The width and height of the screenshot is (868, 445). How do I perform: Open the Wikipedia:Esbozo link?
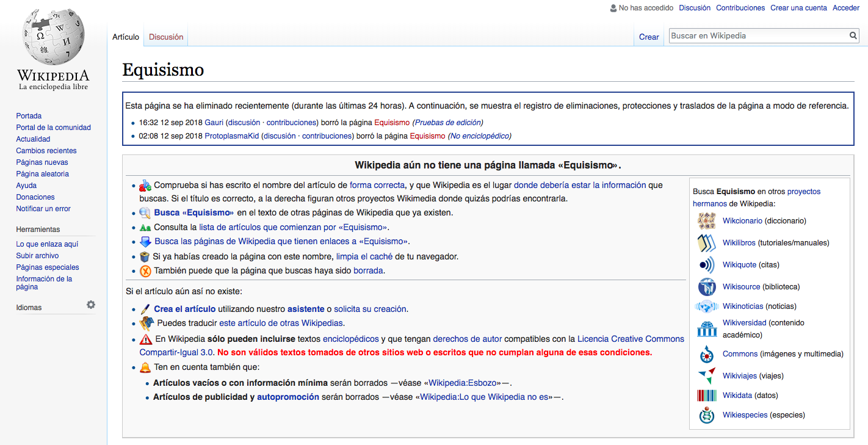click(464, 383)
